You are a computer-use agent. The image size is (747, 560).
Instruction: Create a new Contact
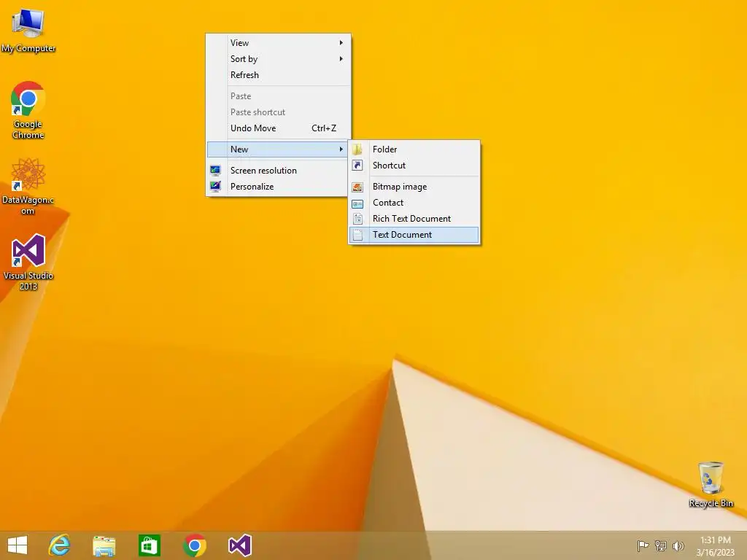(414, 203)
